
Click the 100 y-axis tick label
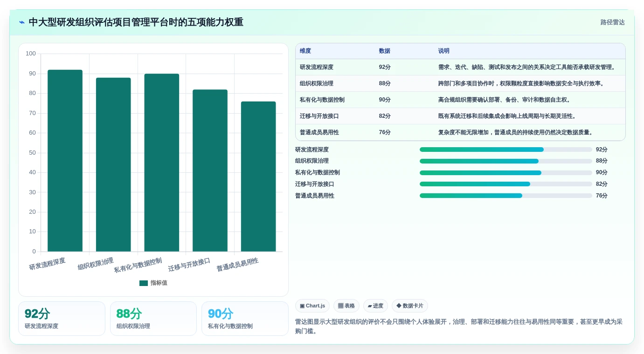[x=31, y=54]
